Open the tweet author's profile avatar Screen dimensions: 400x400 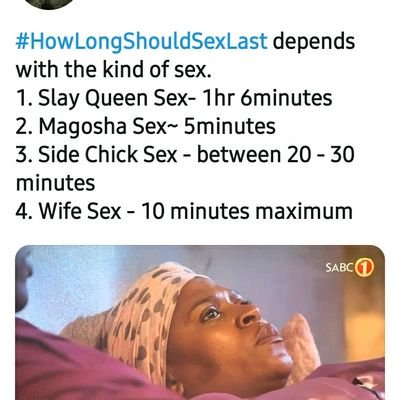coord(49,4)
